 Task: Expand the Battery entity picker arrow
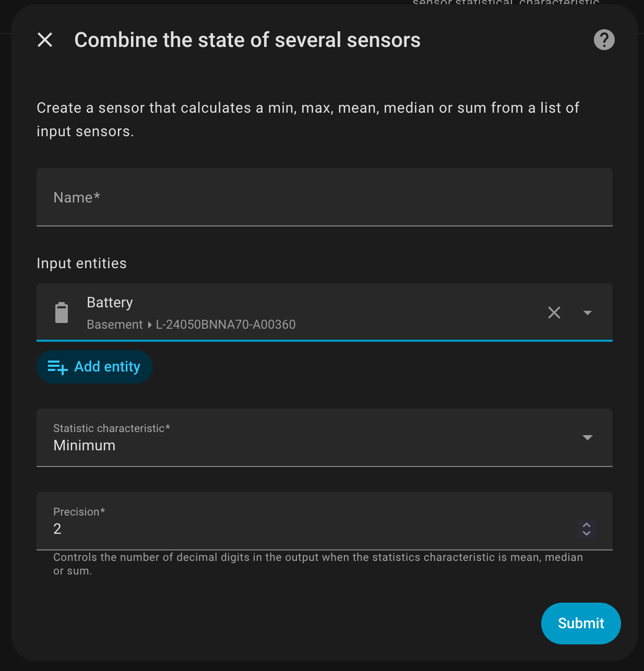(588, 313)
